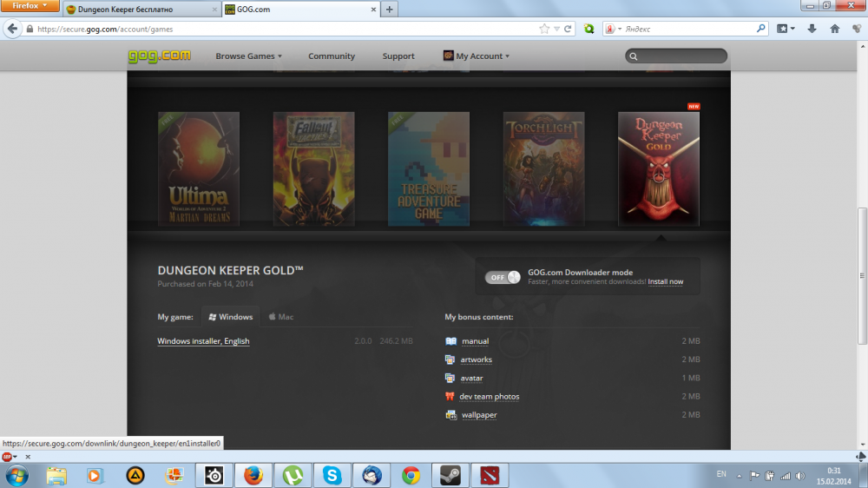Go to the Firefox home page
Screen dimensions: 868x488
point(835,29)
